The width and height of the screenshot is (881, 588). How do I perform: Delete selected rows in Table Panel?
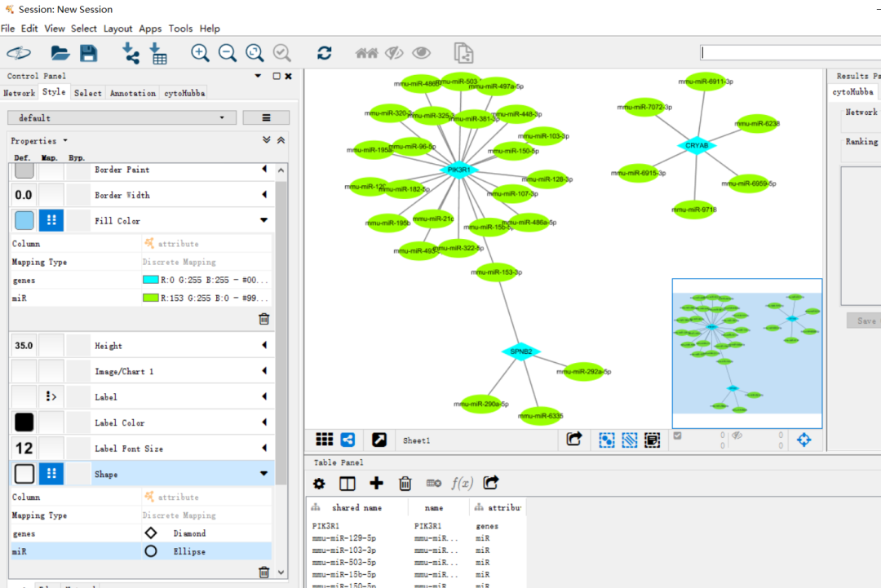point(405,483)
